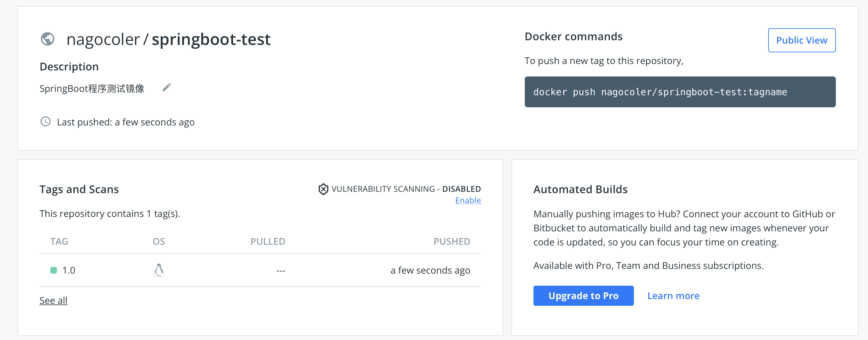
Task: Click the docker push command box
Action: point(680,92)
